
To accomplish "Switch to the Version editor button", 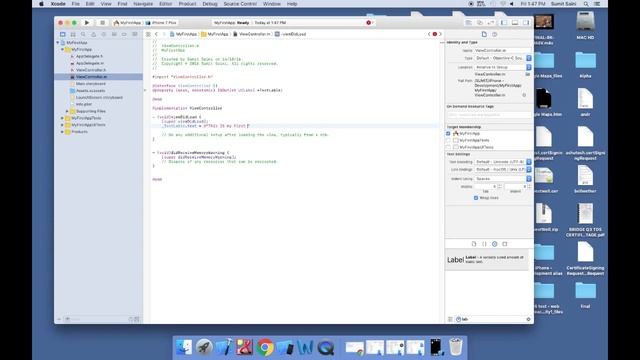I will point(491,23).
